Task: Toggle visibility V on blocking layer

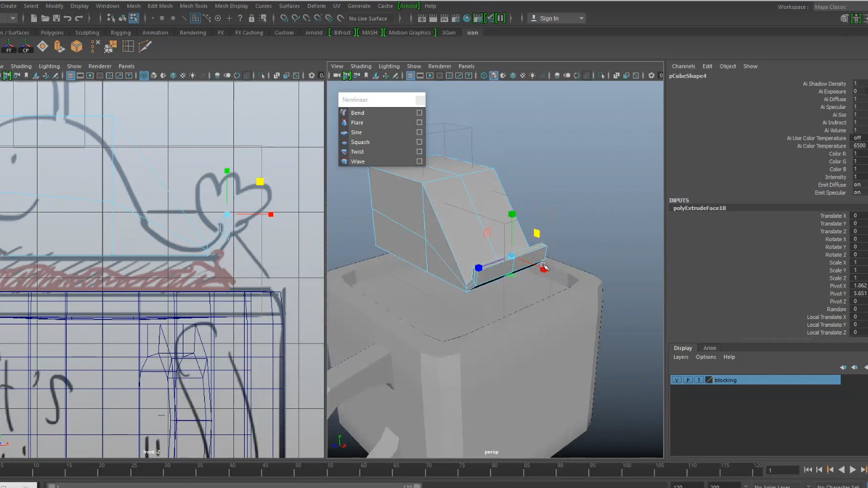Action: click(x=676, y=380)
